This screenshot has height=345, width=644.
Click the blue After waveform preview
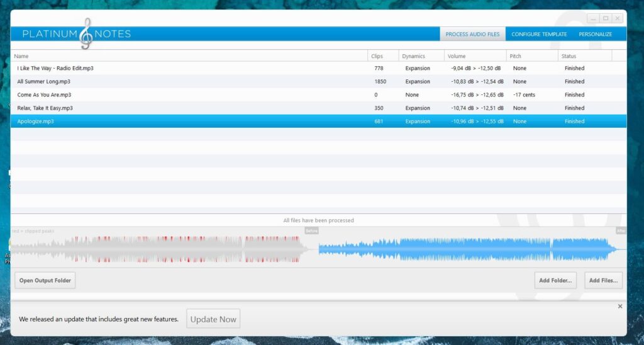[469, 249]
